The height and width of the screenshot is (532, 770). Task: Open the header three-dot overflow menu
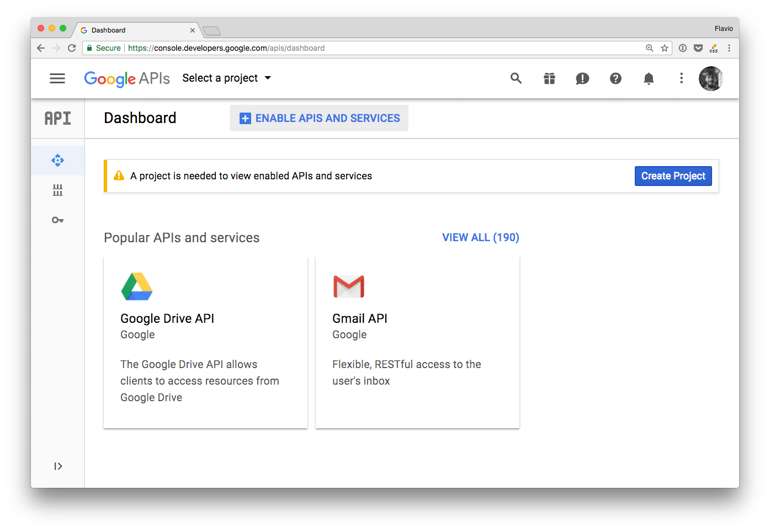(x=682, y=78)
